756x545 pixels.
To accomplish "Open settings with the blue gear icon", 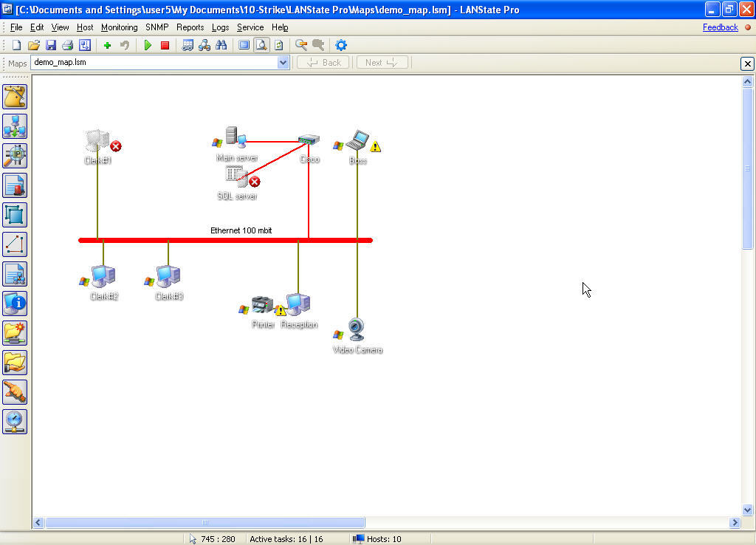I will [x=341, y=45].
